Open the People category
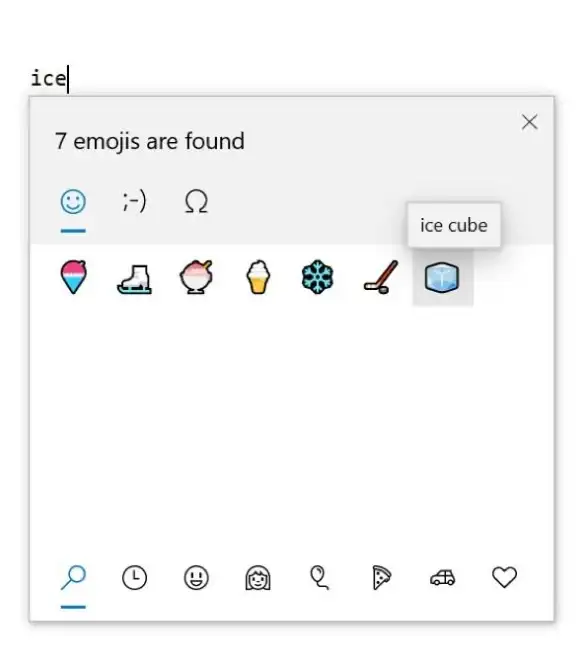Image resolution: width=588 pixels, height=647 pixels. point(258,577)
